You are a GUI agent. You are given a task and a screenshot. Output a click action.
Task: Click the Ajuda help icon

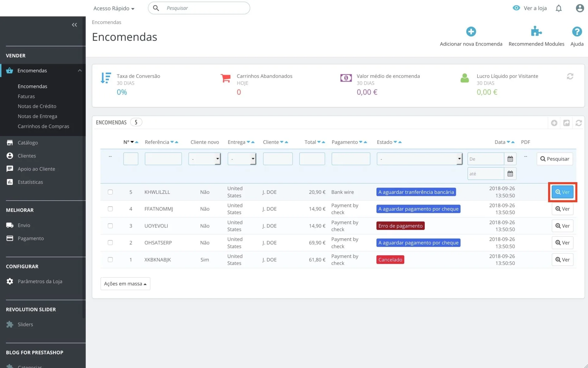pos(577,32)
